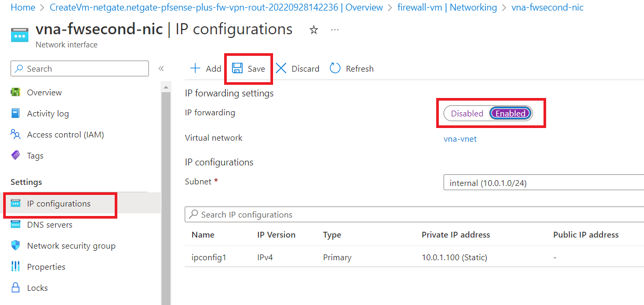The image size is (644, 305).
Task: Go to Home breadcrumb link
Action: pyautogui.click(x=23, y=7)
